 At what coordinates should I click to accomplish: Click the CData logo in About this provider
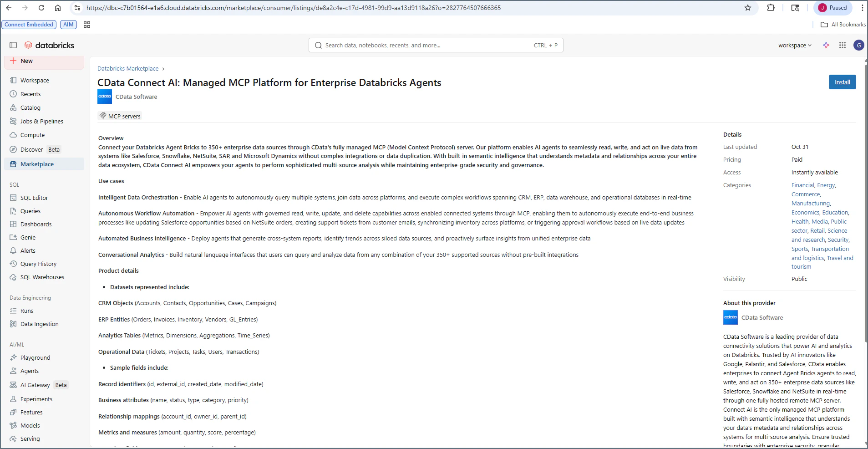point(731,317)
